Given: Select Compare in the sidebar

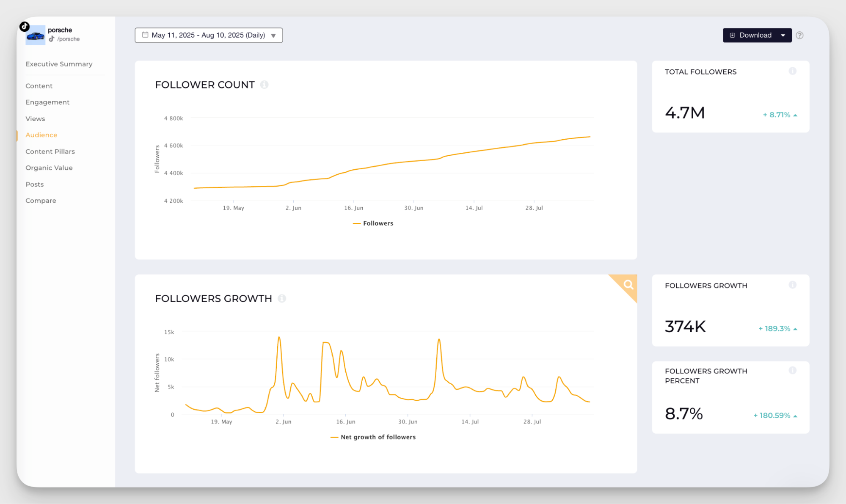Looking at the screenshot, I should point(41,200).
